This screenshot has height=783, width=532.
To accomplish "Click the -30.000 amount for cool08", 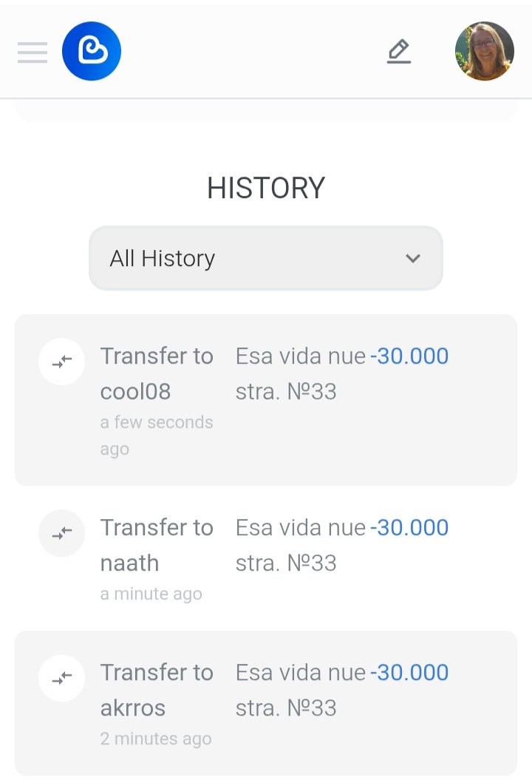I will 409,356.
